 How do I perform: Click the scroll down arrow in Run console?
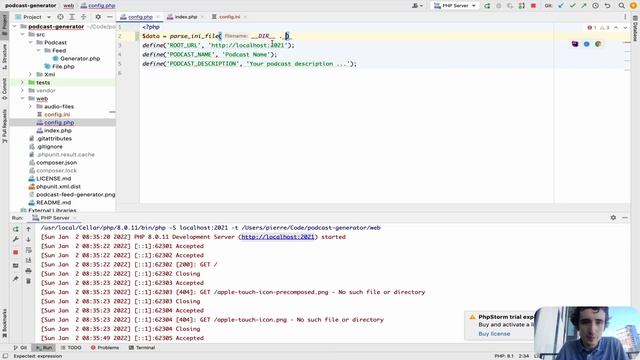(29, 239)
